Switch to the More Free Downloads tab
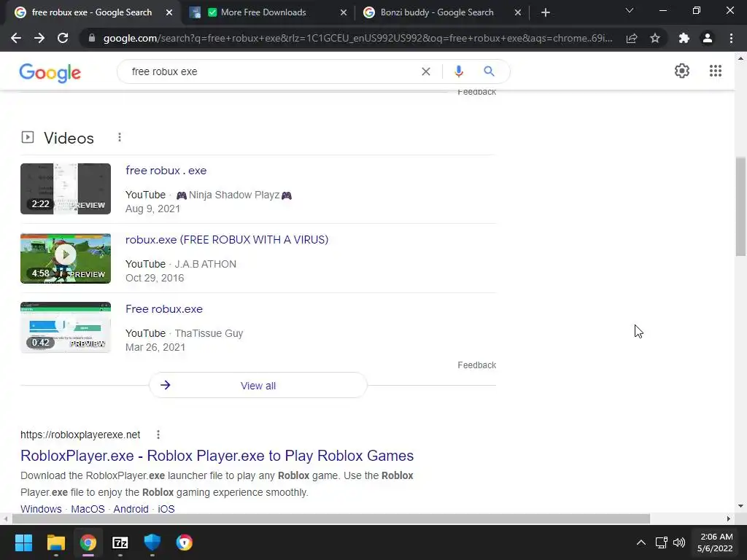Viewport: 747px width, 560px height. point(263,12)
